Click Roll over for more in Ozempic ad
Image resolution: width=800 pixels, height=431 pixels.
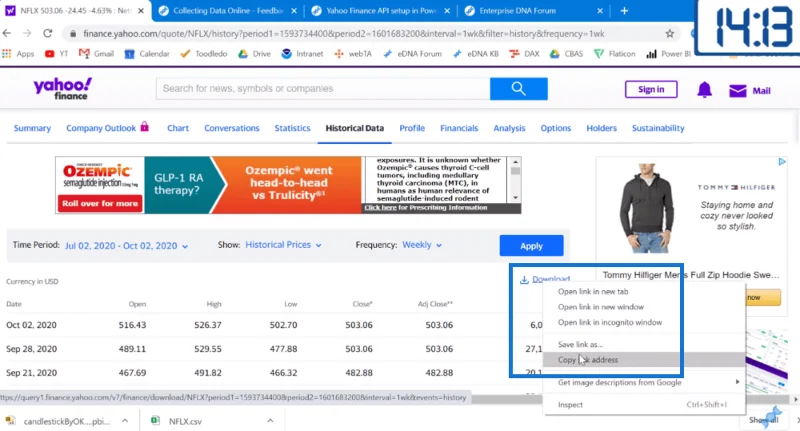click(100, 204)
